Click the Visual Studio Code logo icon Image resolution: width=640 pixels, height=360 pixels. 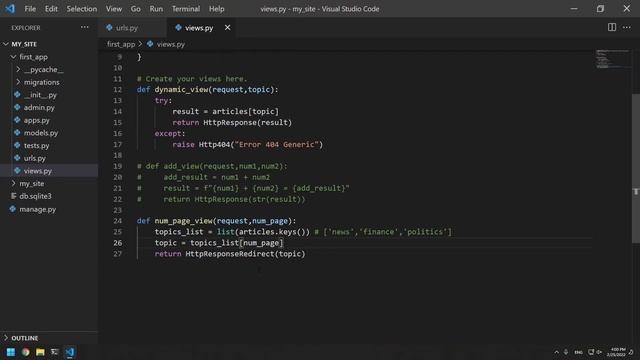[x=10, y=8]
